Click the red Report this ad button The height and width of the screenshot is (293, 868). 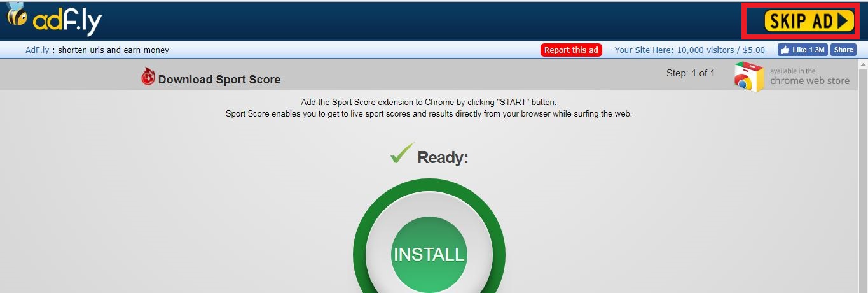click(571, 50)
